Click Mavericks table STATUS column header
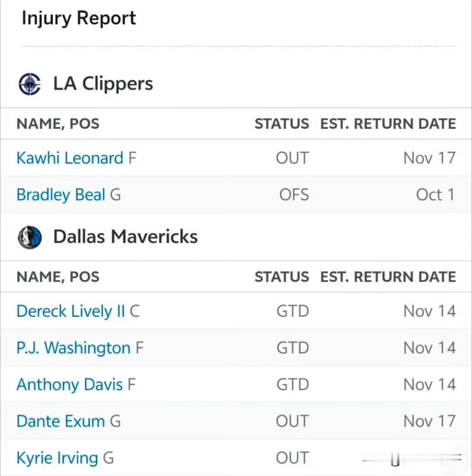Viewport: 472px width, 476px height. pyautogui.click(x=281, y=277)
